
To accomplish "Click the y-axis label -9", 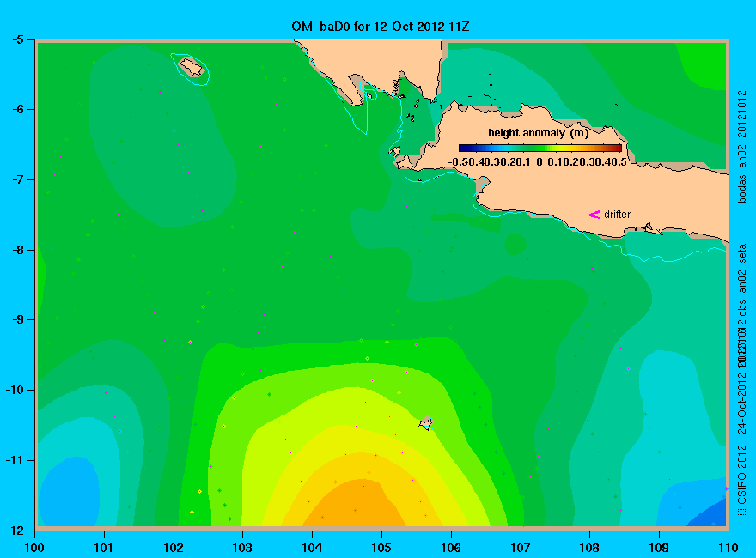I will 17,319.
